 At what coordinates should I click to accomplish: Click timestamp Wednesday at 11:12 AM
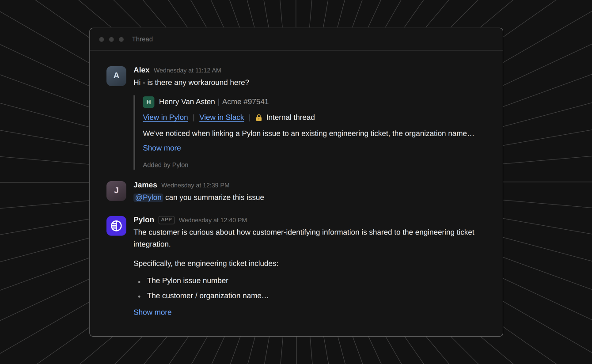click(x=187, y=70)
